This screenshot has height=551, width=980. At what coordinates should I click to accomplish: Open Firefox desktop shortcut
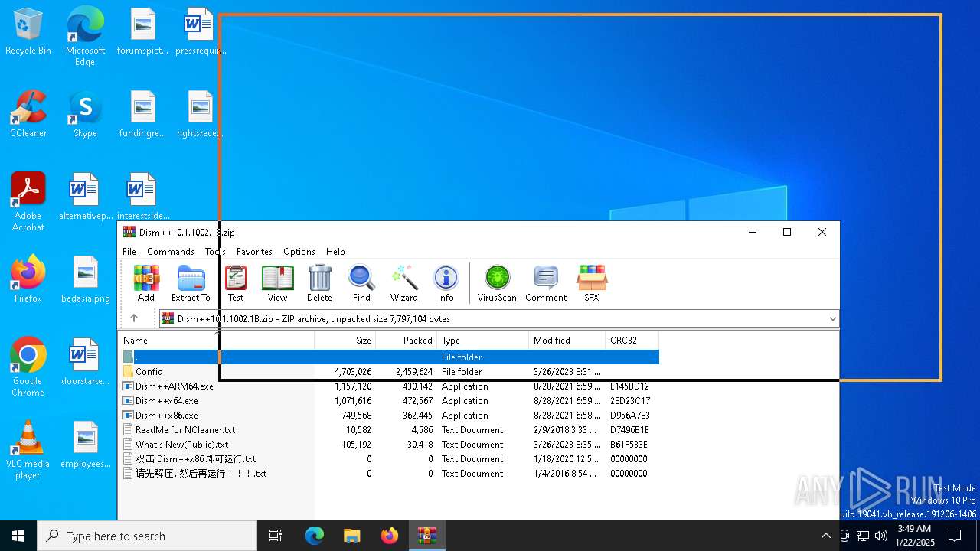(x=28, y=279)
